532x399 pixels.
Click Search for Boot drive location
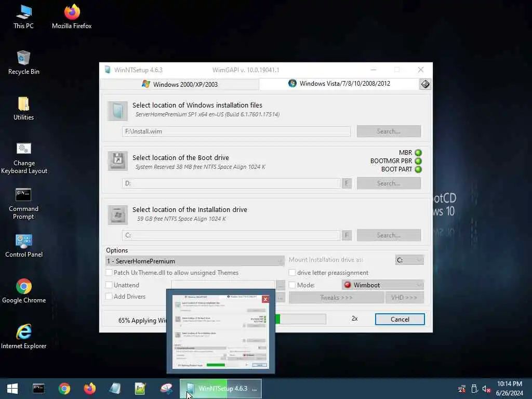point(389,183)
